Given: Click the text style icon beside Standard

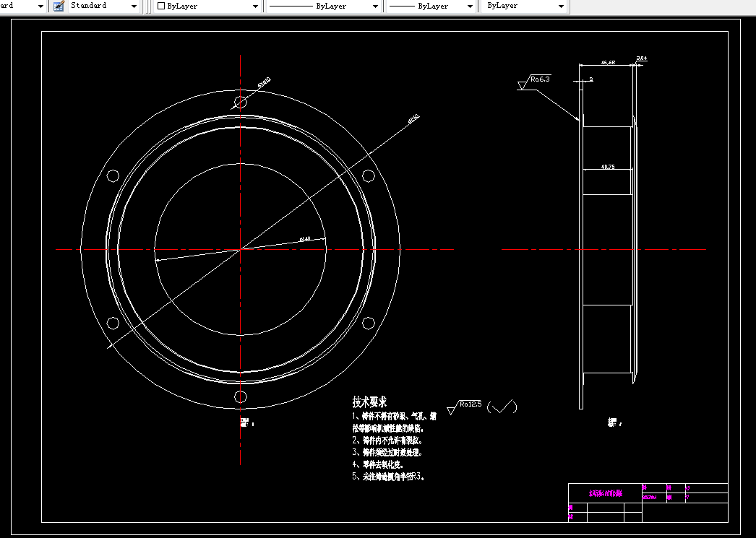Looking at the screenshot, I should pyautogui.click(x=59, y=6).
